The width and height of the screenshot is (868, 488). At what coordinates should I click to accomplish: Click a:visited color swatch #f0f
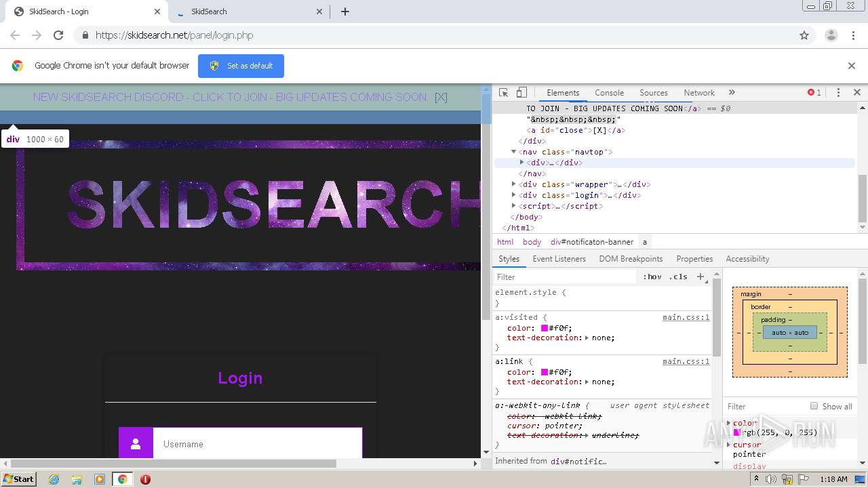(544, 328)
